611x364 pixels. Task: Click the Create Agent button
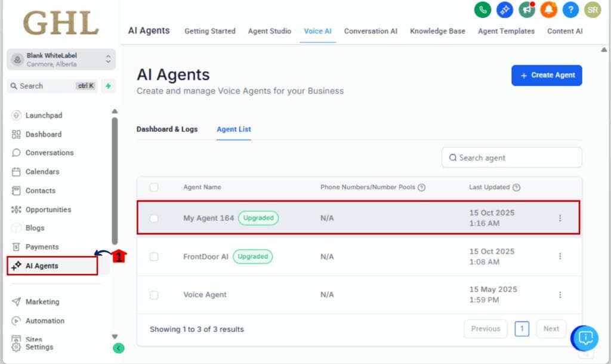pyautogui.click(x=546, y=75)
